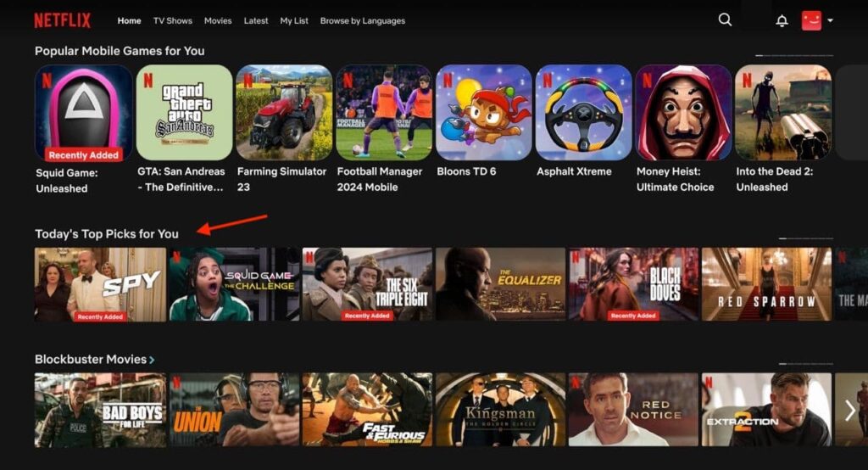Click the chevron beside Blockbuster Movies
The width and height of the screenshot is (868, 470).
point(152,361)
